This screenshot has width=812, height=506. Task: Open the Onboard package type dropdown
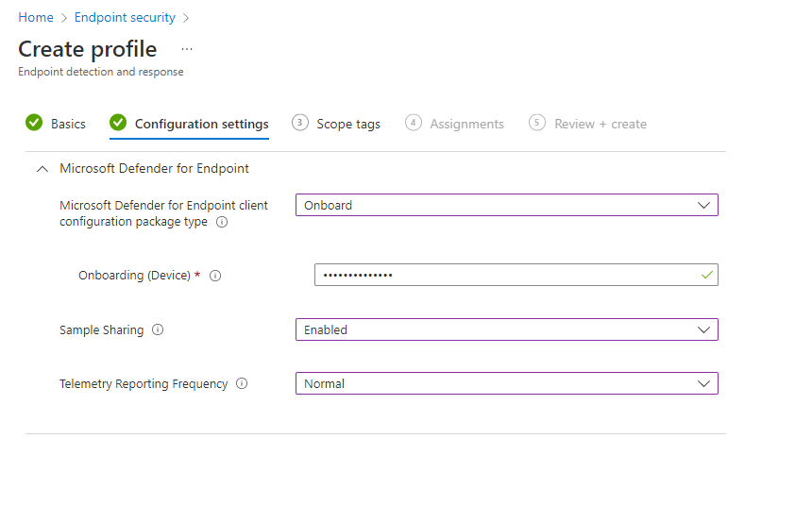pos(506,205)
